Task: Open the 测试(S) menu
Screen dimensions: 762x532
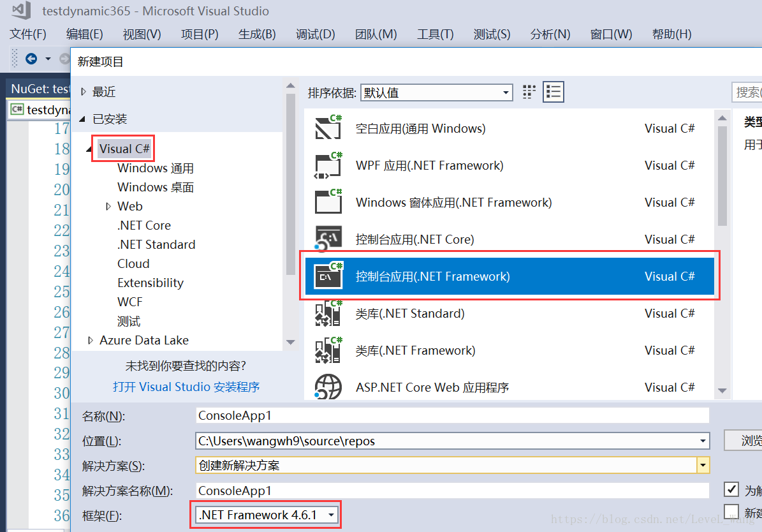Action: click(492, 34)
